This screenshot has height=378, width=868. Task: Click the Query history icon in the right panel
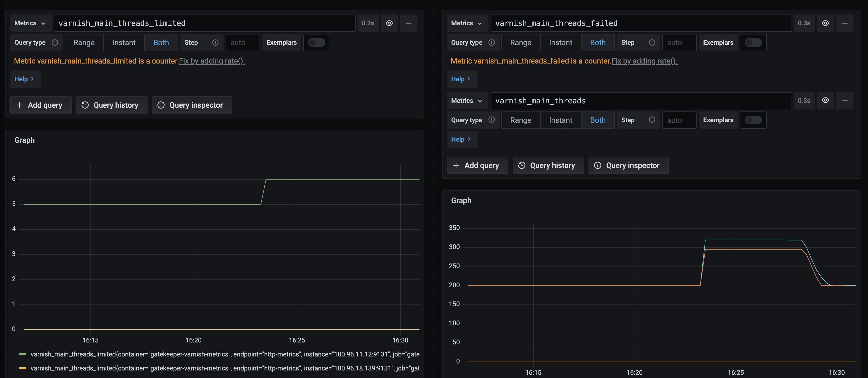tap(522, 165)
